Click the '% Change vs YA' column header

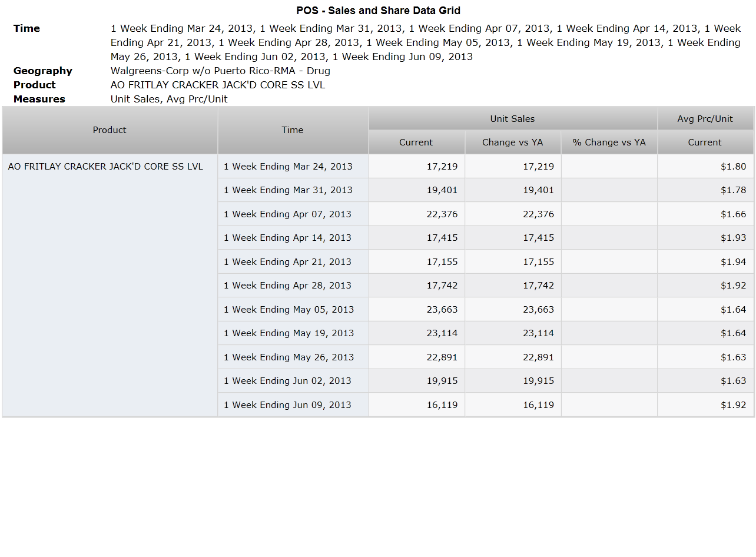pyautogui.click(x=609, y=142)
